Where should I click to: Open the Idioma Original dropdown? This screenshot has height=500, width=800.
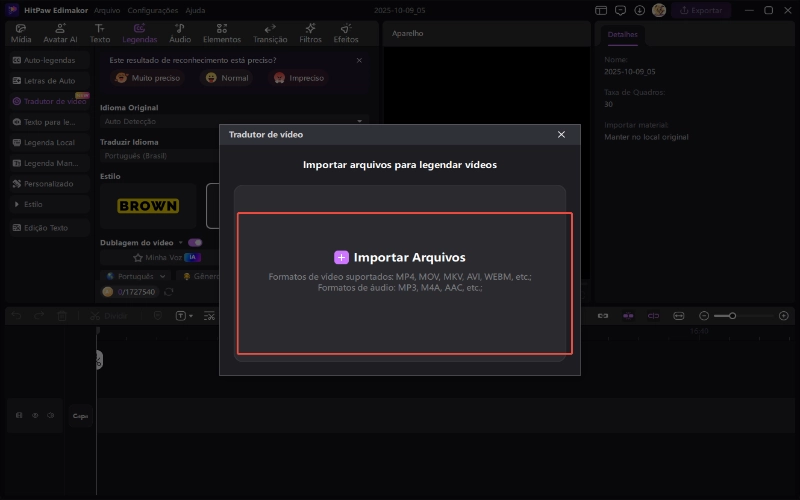point(234,121)
